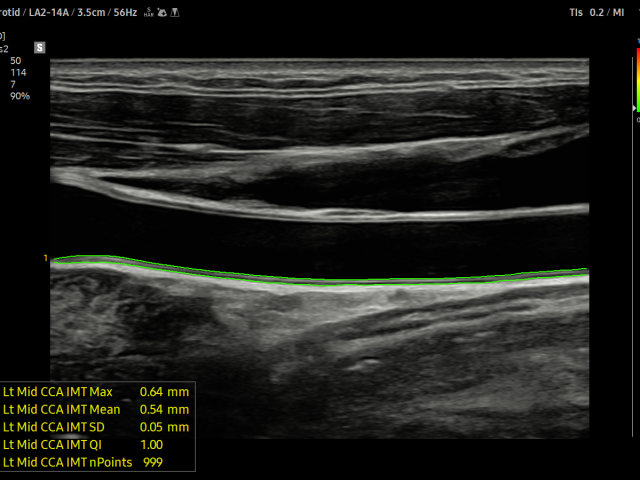
Task: Click the green IMT trace line on vessel wall
Action: (300, 282)
